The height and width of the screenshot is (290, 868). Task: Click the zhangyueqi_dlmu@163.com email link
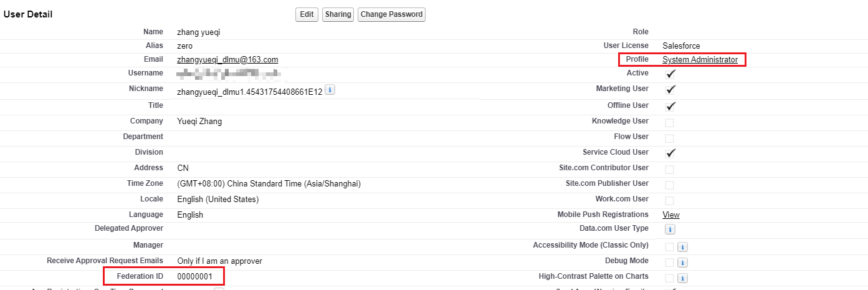227,60
